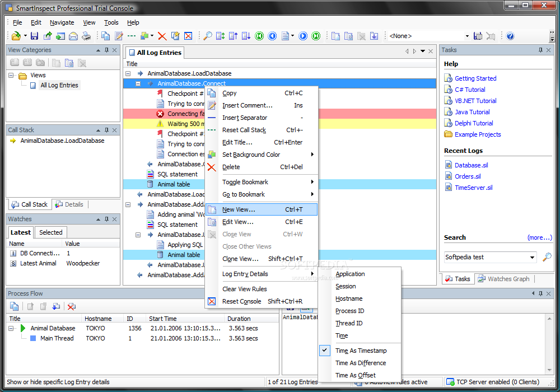Click the Softpedia test search input field
Viewport: 560px width, 392px height.
coord(486,257)
